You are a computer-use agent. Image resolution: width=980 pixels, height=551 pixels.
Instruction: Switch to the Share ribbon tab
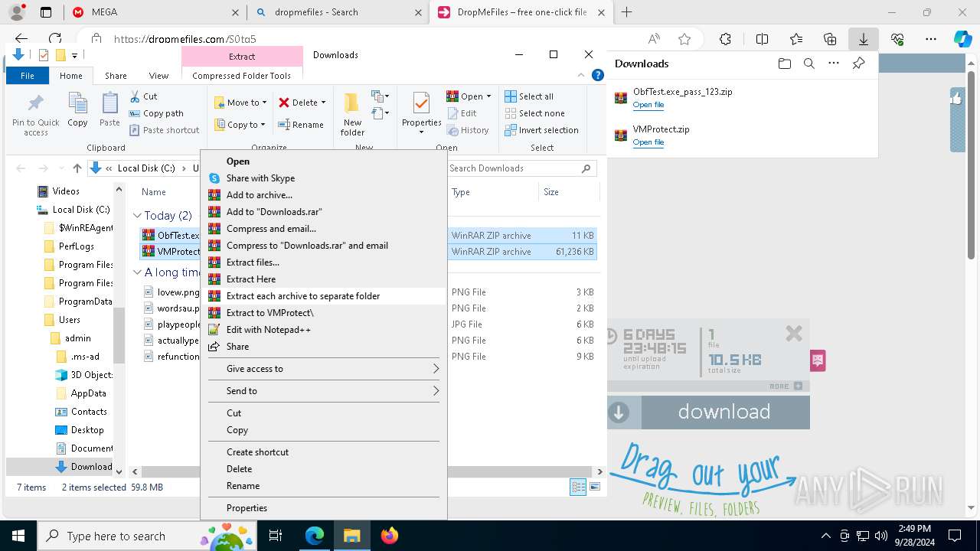pyautogui.click(x=116, y=76)
